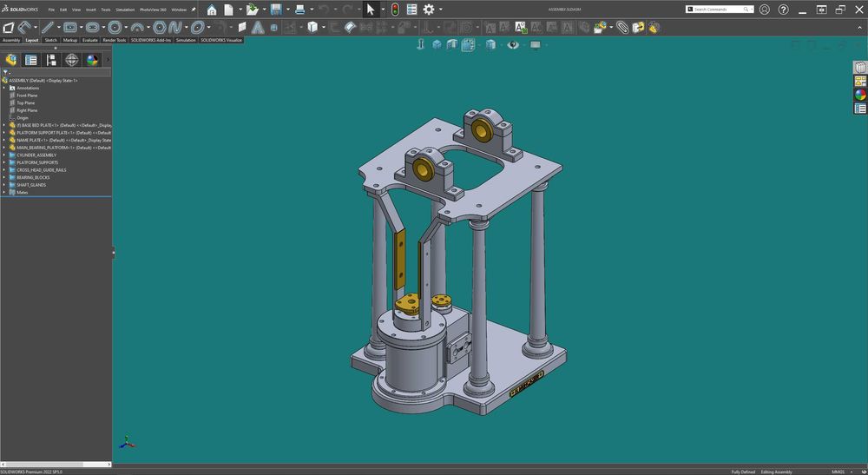Click the Rebuild traffic light icon
The width and height of the screenshot is (868, 475).
coord(394,10)
